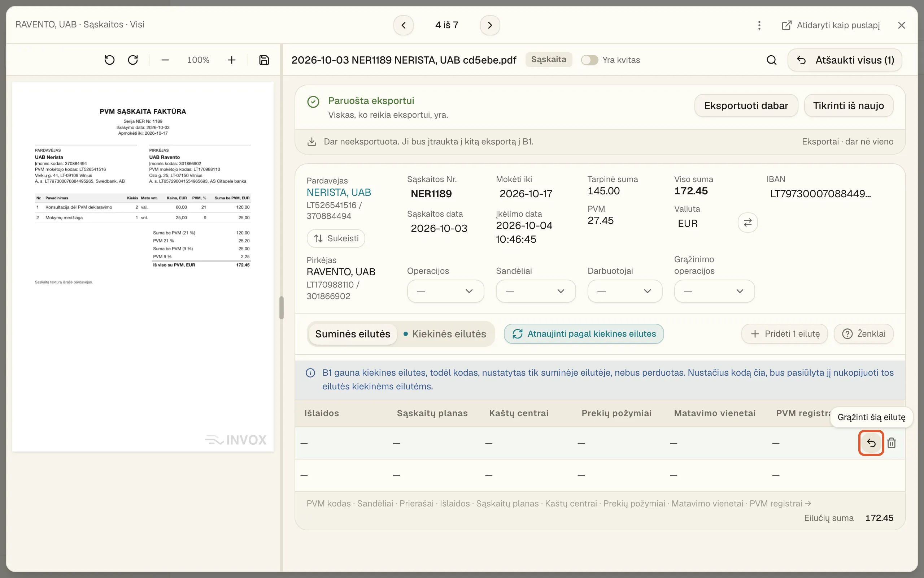
Task: Click the breadcrumb 'RAVENTO, UAB · Sąskaitos · Visi'
Action: click(x=80, y=25)
